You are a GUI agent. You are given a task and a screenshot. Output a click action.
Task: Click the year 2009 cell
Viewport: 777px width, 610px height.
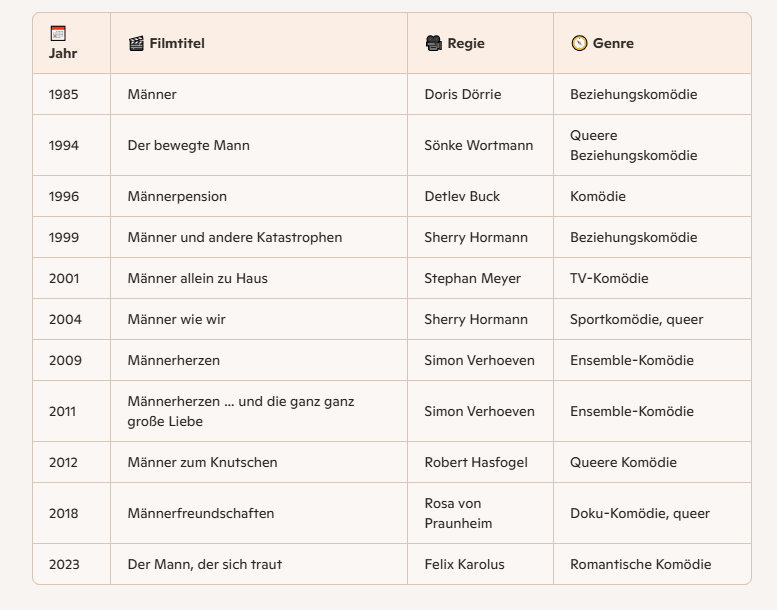(65, 360)
